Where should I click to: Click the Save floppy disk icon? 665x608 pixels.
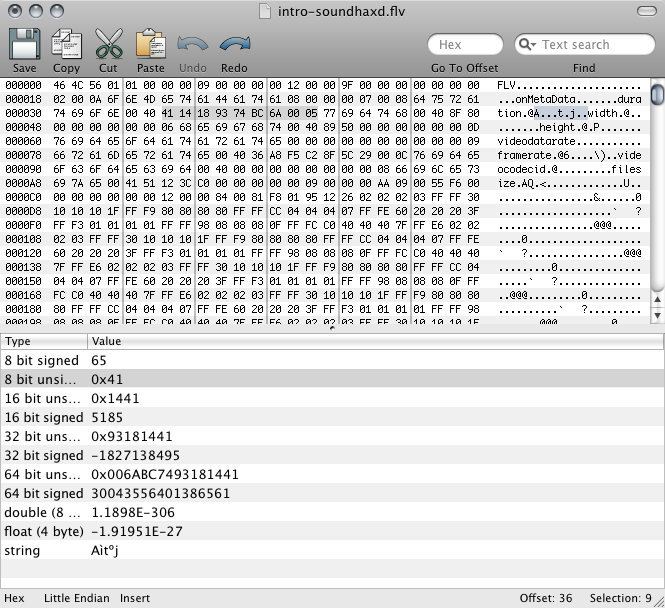(x=24, y=44)
